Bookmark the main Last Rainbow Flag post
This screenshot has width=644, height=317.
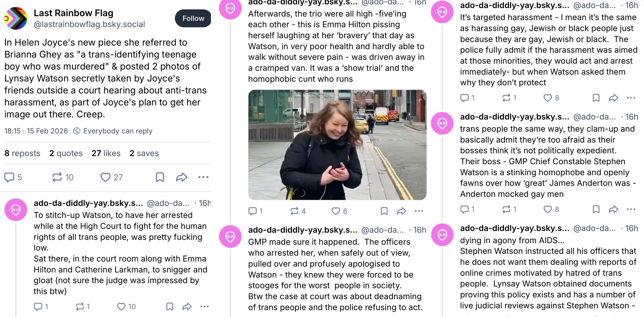point(160,177)
